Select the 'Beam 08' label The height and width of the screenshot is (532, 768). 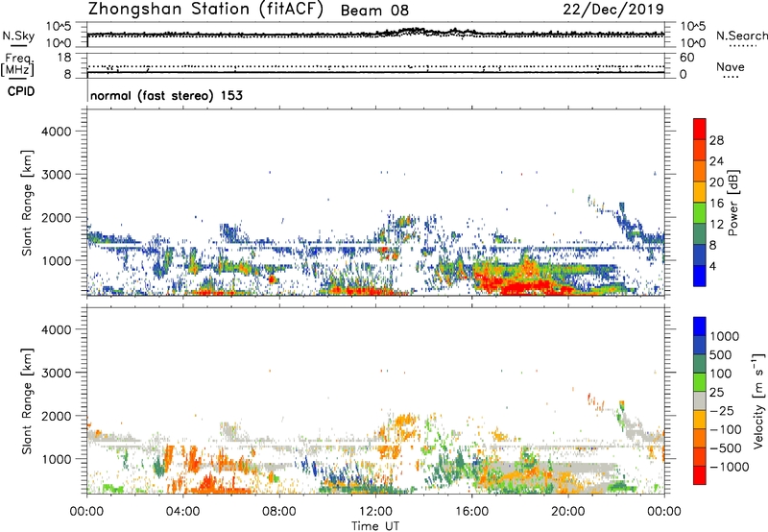click(374, 11)
